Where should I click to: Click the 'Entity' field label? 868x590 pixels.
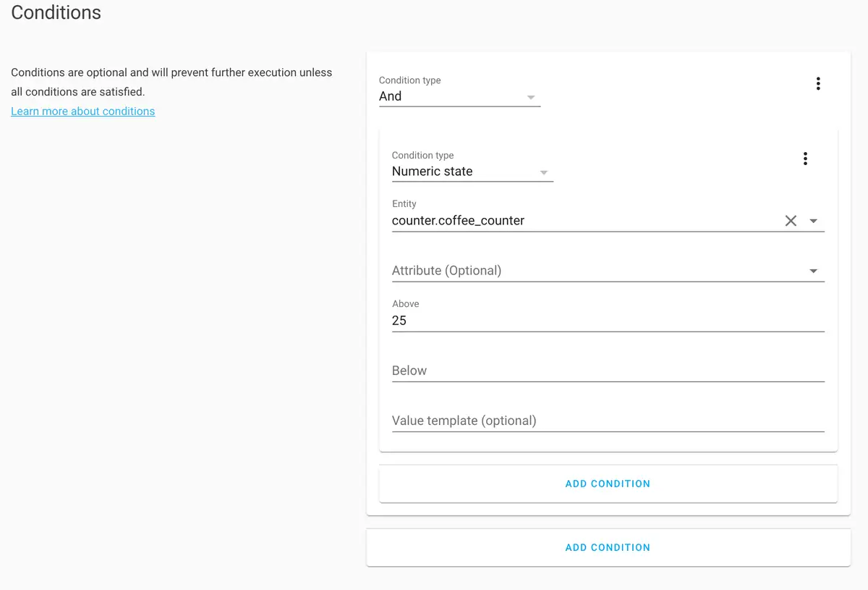(x=404, y=204)
